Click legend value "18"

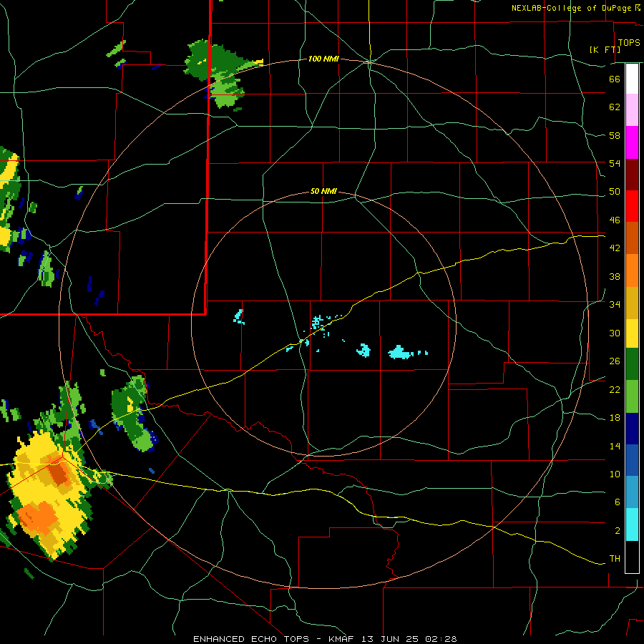tap(615, 418)
